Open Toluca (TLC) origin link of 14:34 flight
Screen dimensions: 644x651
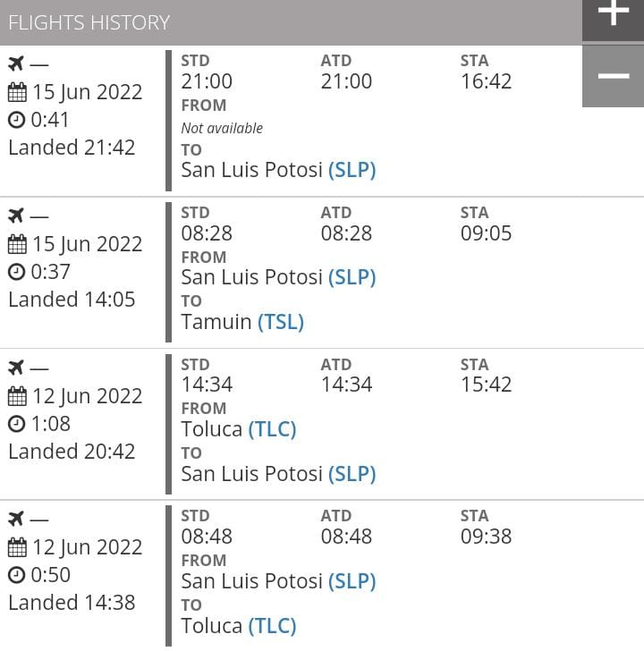tap(273, 429)
